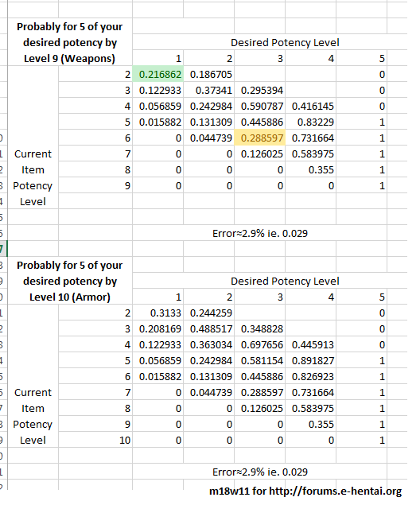
Task: Select second 'Desired Potency Level' header in Armor table
Action: pyautogui.click(x=285, y=281)
